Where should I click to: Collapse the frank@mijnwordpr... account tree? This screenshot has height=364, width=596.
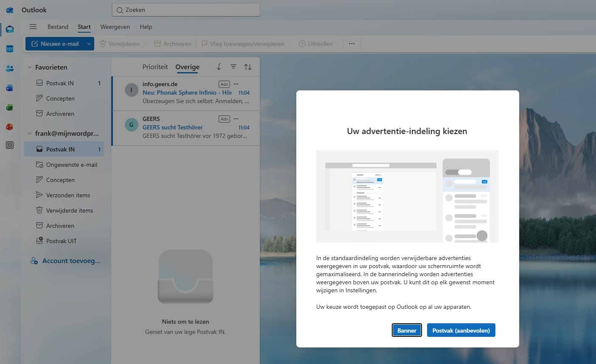click(30, 133)
